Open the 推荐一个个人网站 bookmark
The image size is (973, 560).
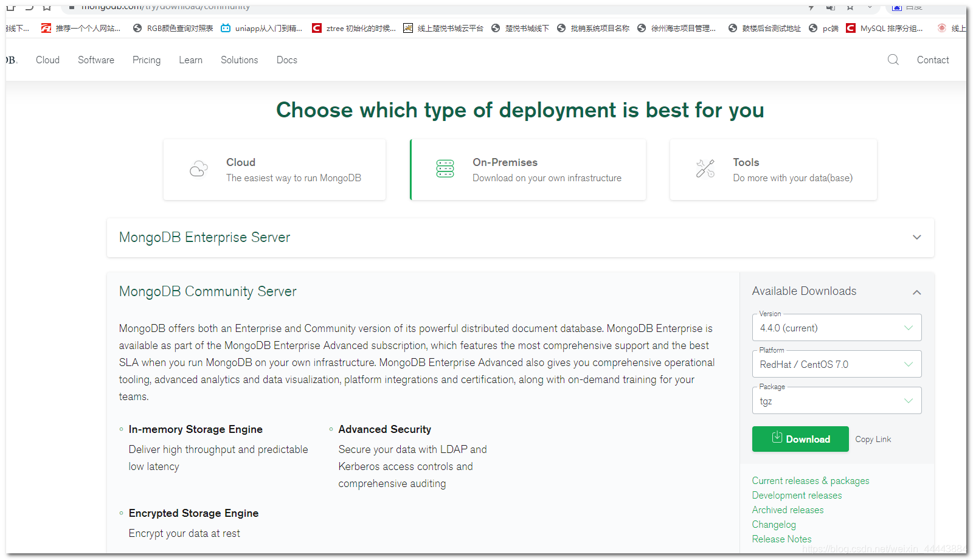point(81,28)
